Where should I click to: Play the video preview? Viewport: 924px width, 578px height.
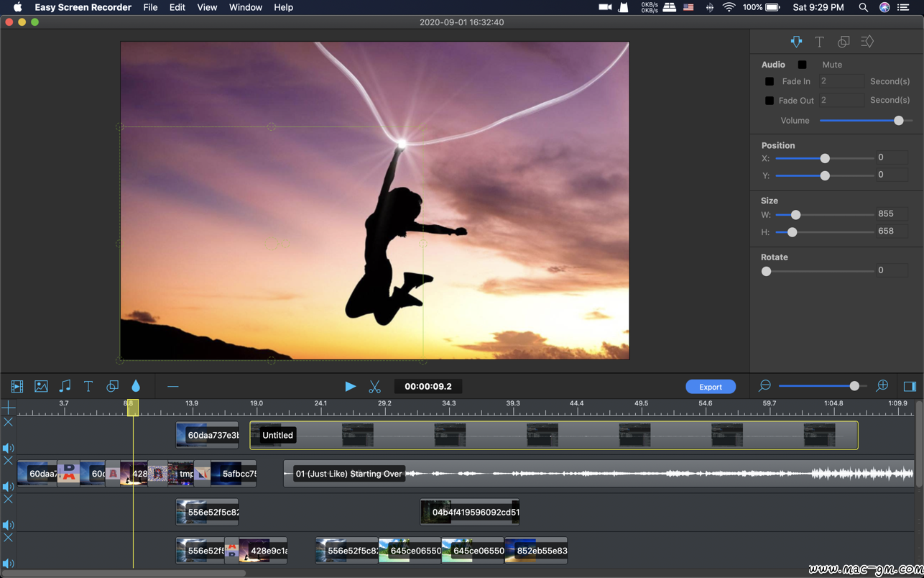[x=350, y=387]
